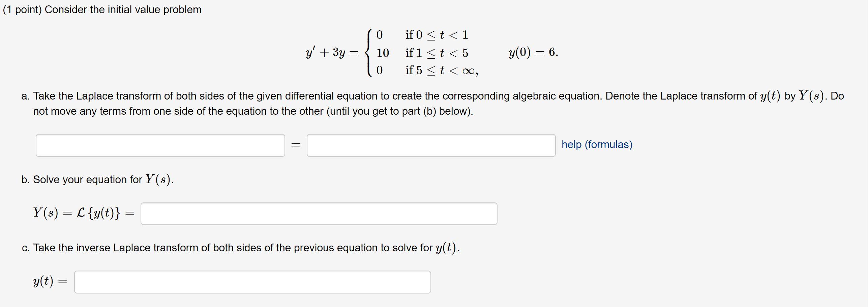Open the help (formulas) link
This screenshot has height=307, width=868.
[x=597, y=145]
